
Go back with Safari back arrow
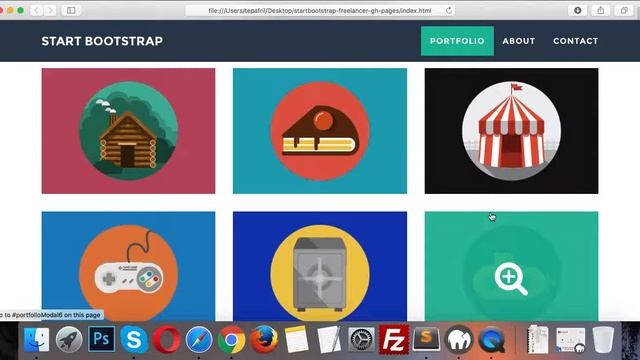click(36, 10)
